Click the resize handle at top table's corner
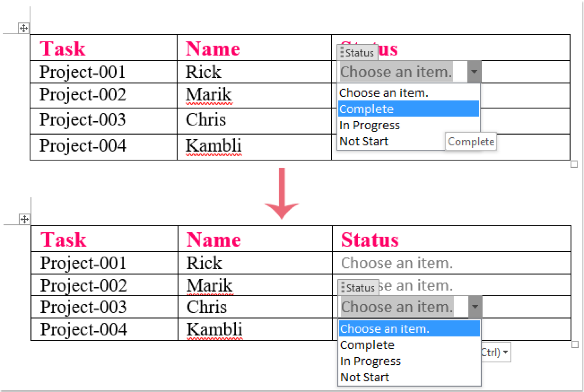The image size is (584, 392). [574, 164]
